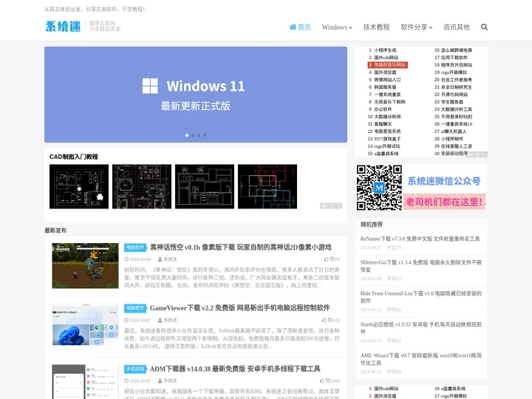Click ad list item 怎么做跨境电商

pos(457,50)
